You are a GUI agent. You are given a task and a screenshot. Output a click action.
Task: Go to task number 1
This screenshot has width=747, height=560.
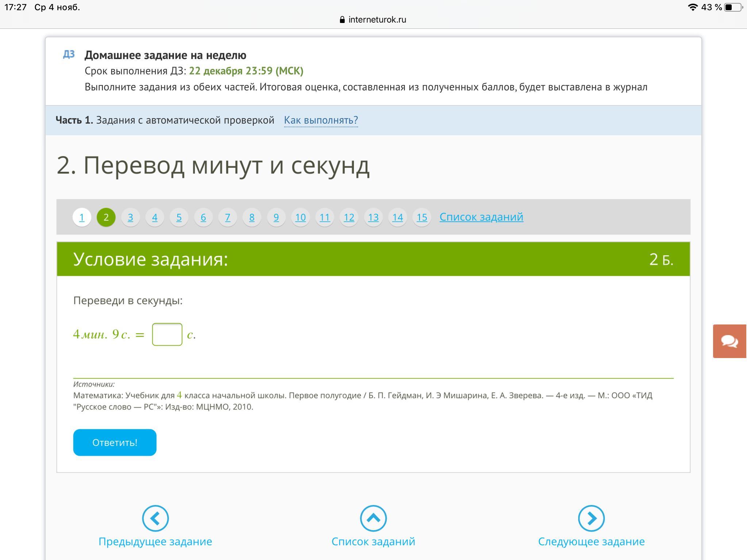82,217
